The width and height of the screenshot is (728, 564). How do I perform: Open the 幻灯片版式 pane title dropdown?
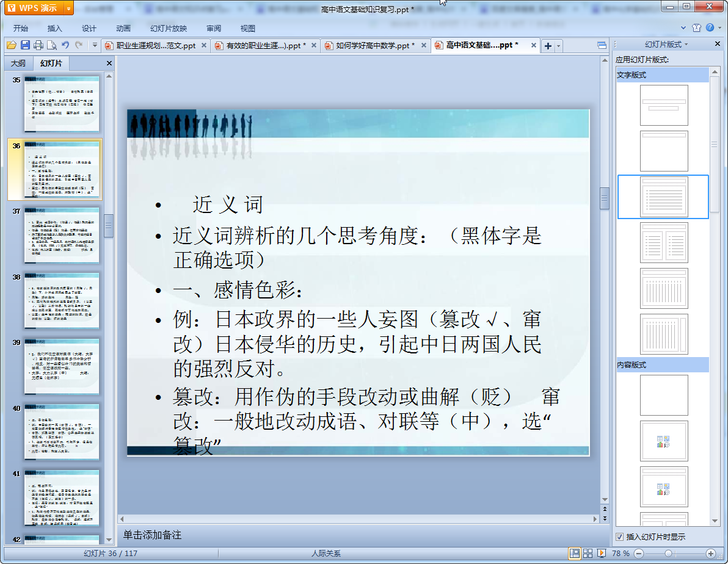[686, 44]
